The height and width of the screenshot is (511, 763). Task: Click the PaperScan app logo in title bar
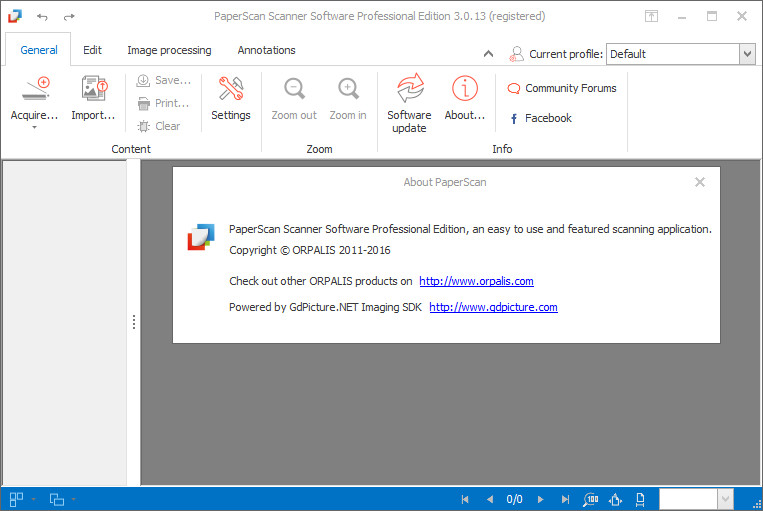(15, 16)
